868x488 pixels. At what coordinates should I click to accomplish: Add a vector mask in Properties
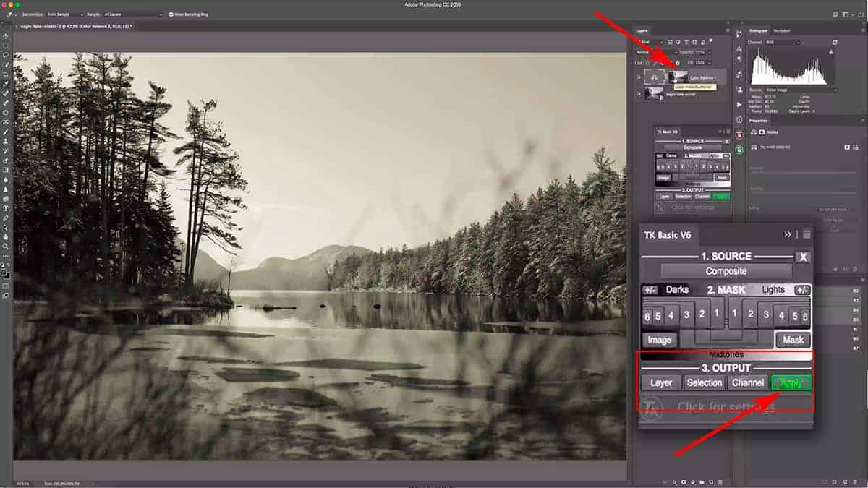856,147
